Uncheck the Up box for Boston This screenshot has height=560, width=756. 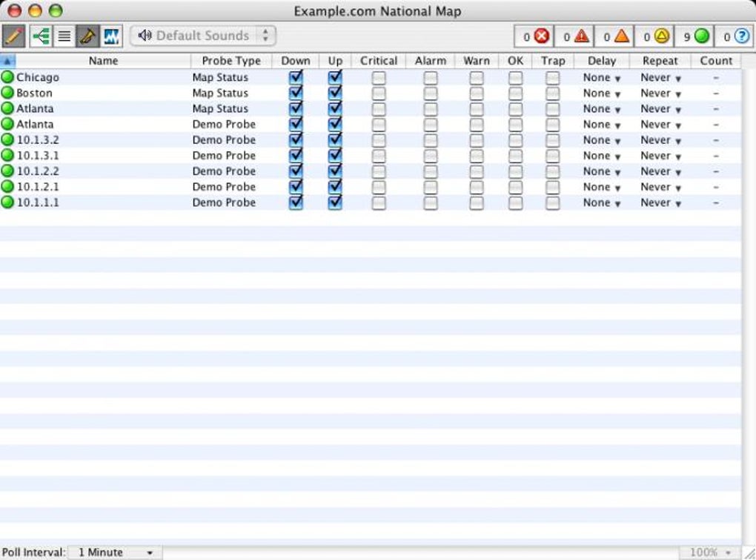coord(334,93)
